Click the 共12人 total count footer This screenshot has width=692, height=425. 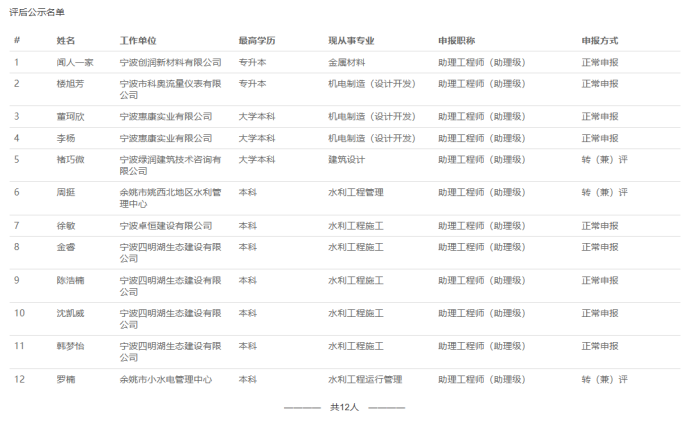[x=344, y=408]
